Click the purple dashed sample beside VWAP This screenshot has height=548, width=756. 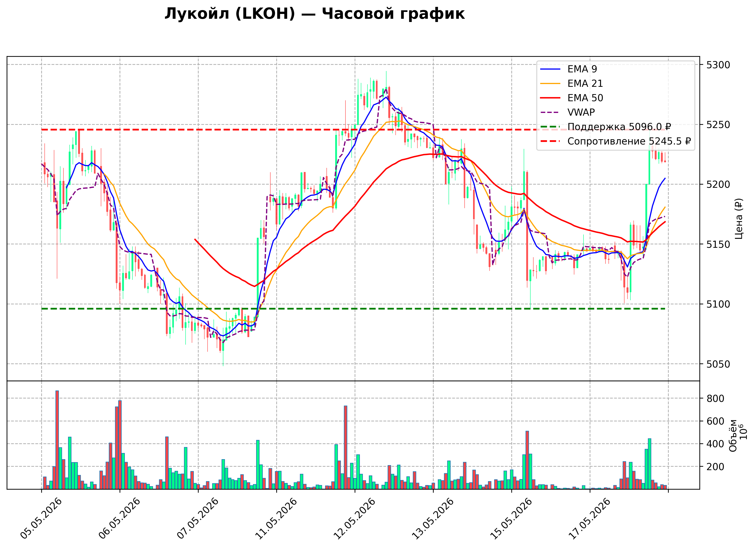click(550, 113)
